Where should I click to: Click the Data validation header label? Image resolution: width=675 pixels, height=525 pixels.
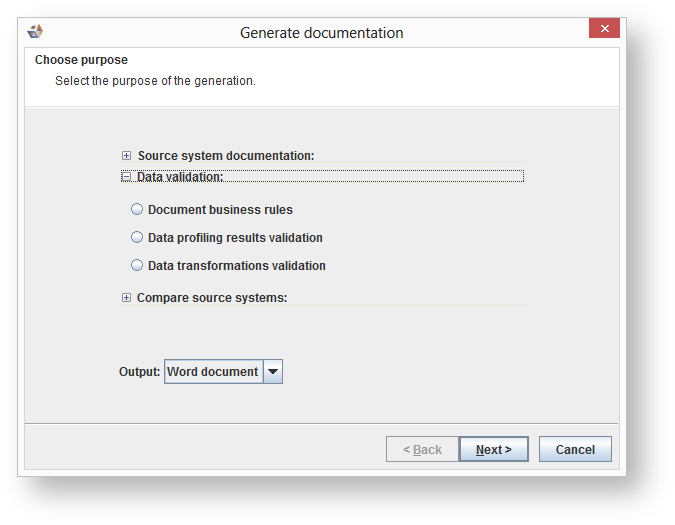(180, 177)
